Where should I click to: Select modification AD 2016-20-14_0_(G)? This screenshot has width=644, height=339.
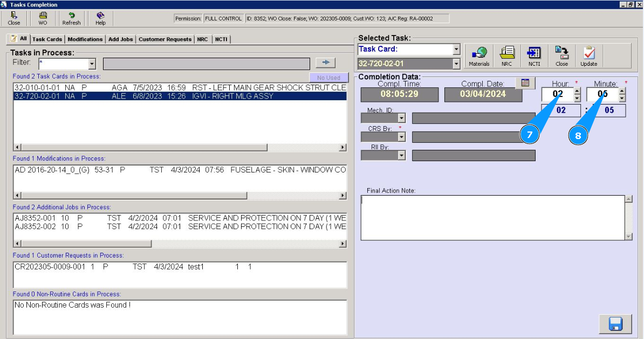click(180, 170)
